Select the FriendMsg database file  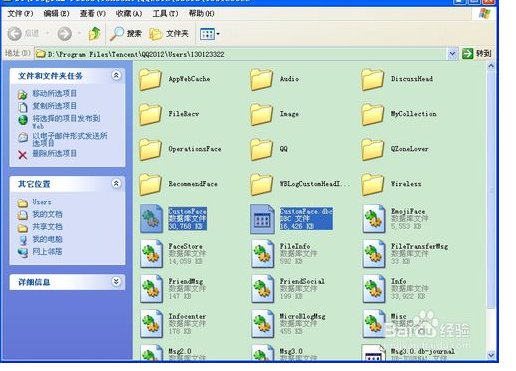(x=173, y=289)
